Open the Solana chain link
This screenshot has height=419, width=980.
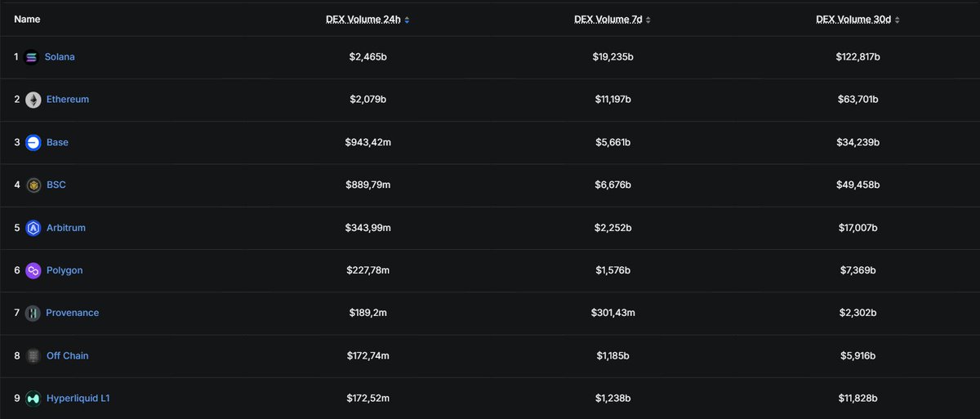pyautogui.click(x=60, y=57)
